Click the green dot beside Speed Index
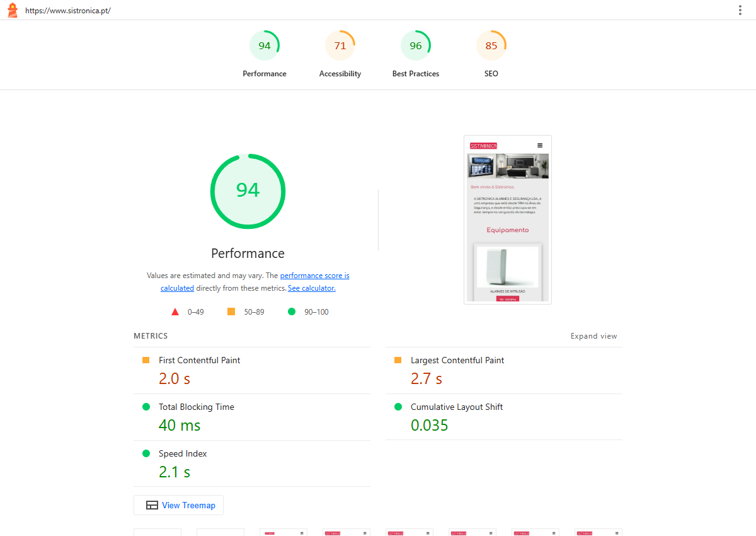Viewport: 756px width, 536px height. pyautogui.click(x=146, y=453)
